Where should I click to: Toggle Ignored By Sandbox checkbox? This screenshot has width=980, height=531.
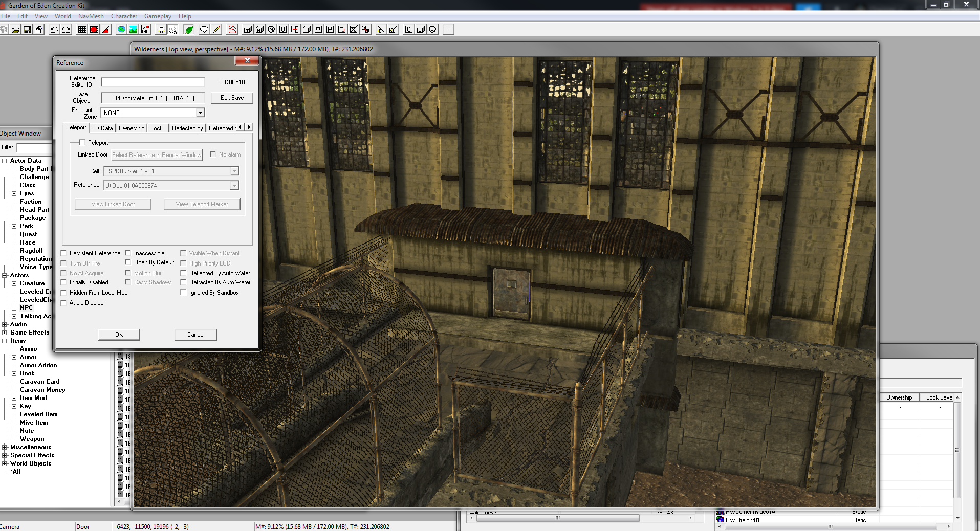(x=183, y=293)
